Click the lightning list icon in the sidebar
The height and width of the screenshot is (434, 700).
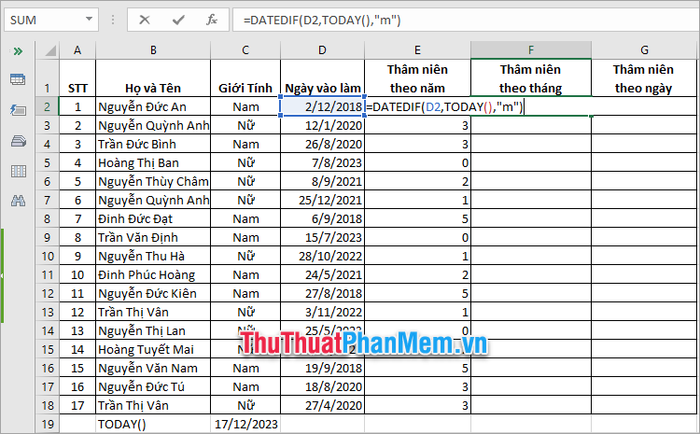(18, 109)
